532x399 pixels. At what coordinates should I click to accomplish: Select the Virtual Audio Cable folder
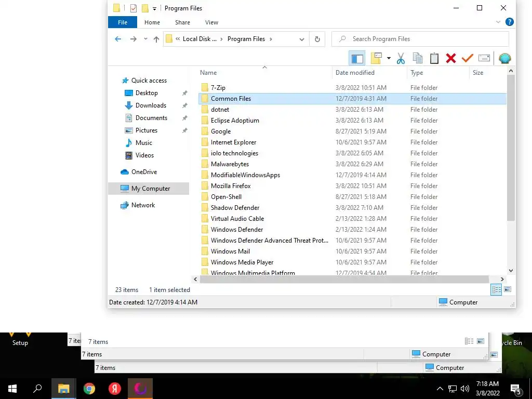[352, 219]
